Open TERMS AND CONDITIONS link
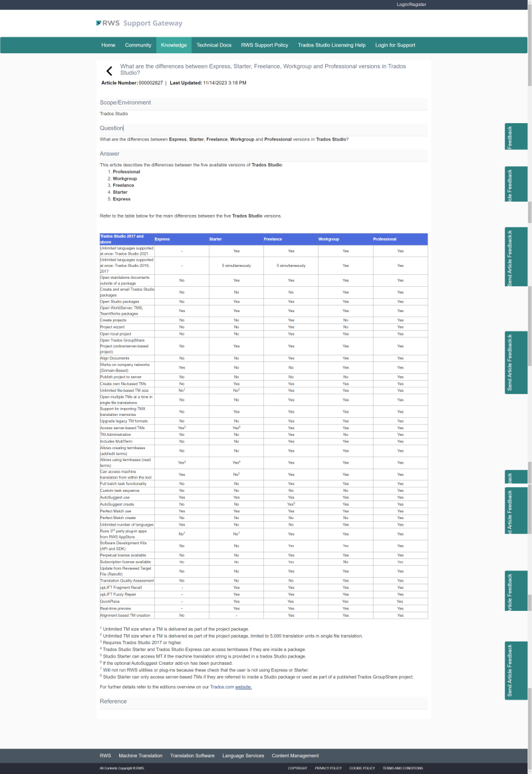This screenshot has width=532, height=774. tap(403, 768)
